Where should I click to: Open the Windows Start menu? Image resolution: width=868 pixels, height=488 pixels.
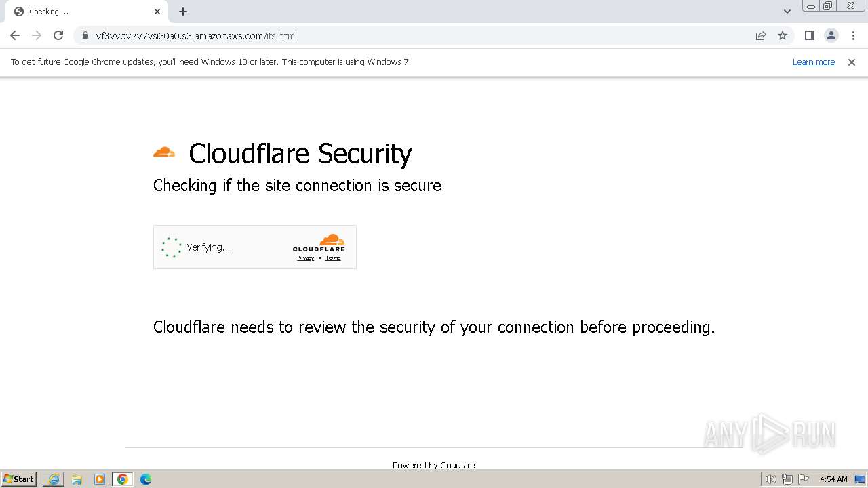(x=19, y=479)
